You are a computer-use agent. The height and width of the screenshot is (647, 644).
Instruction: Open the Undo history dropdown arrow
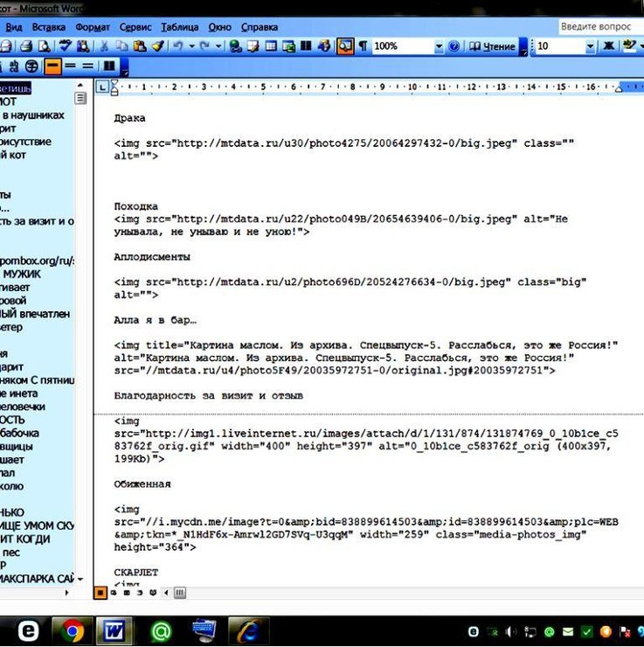[190, 46]
